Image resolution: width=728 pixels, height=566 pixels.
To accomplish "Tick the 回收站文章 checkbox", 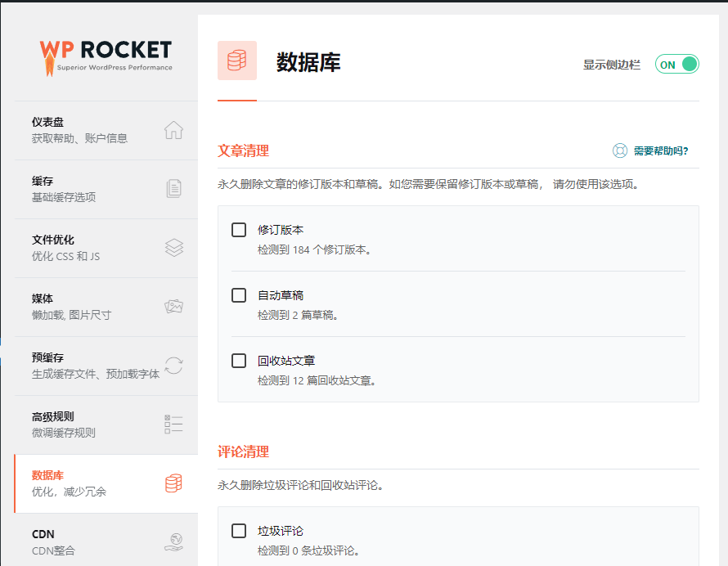I will [x=239, y=361].
